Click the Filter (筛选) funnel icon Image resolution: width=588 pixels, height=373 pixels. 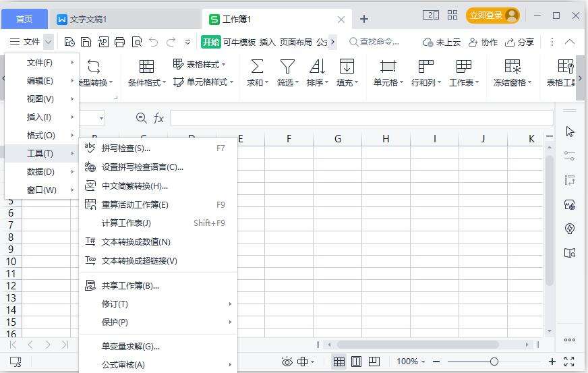point(288,66)
